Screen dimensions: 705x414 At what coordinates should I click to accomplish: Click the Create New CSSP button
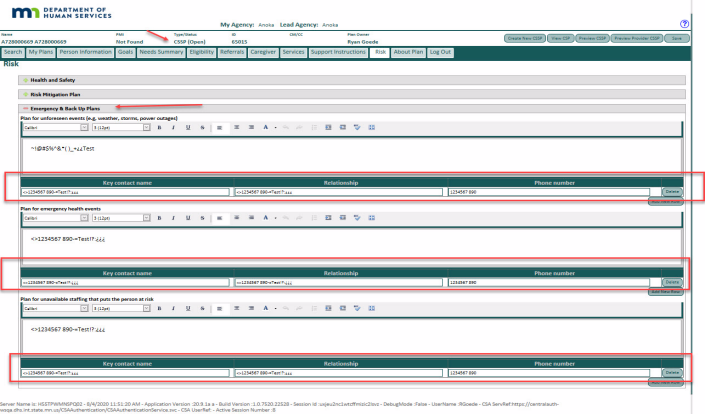coord(525,39)
